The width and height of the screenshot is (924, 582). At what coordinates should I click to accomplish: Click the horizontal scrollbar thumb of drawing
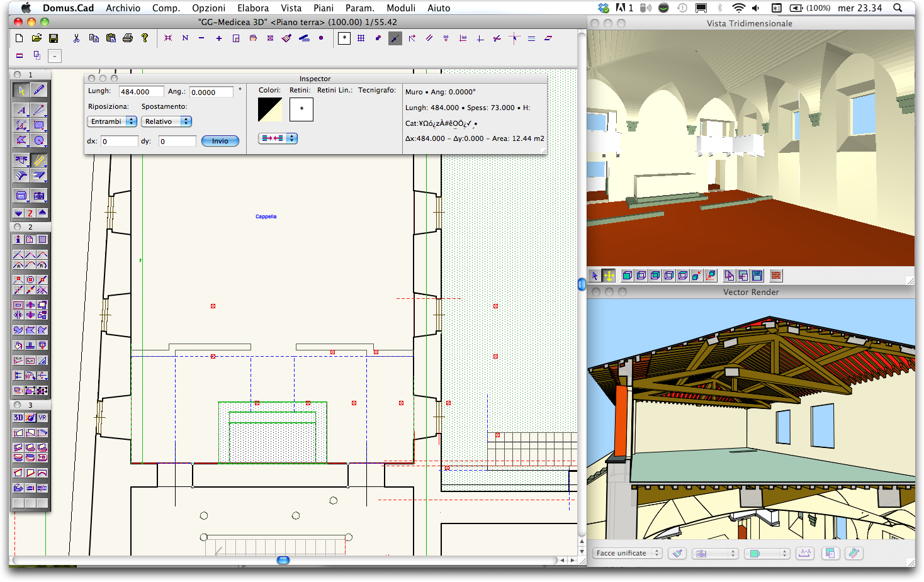pyautogui.click(x=283, y=560)
